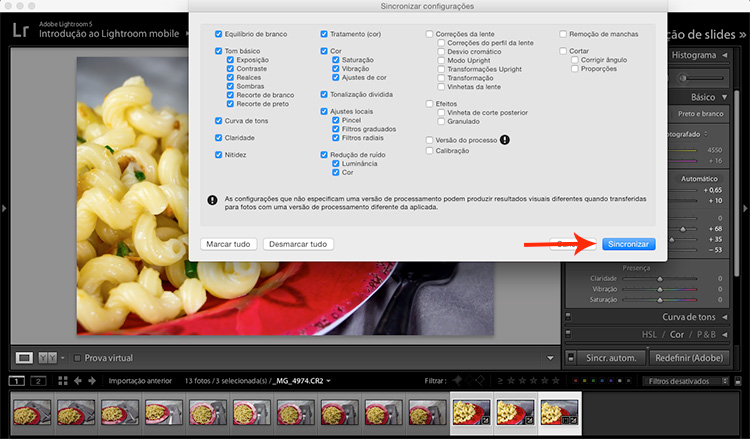Go to previous photo with back arrow
Image resolution: width=750 pixels, height=439 pixels.
pos(78,381)
